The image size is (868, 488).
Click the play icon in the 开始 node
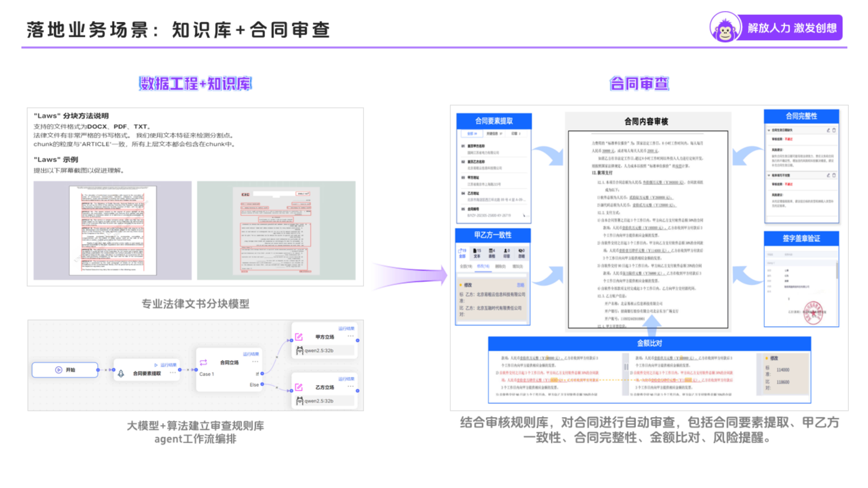(59, 370)
